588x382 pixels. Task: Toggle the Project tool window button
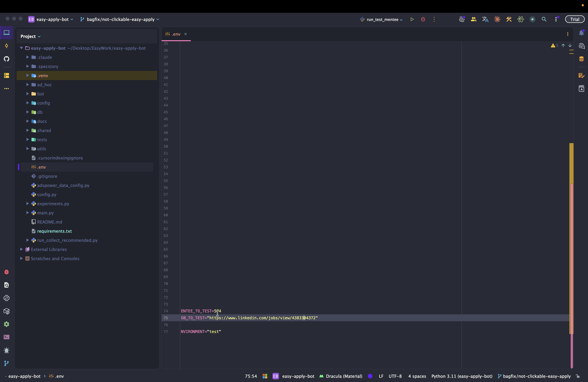7,33
